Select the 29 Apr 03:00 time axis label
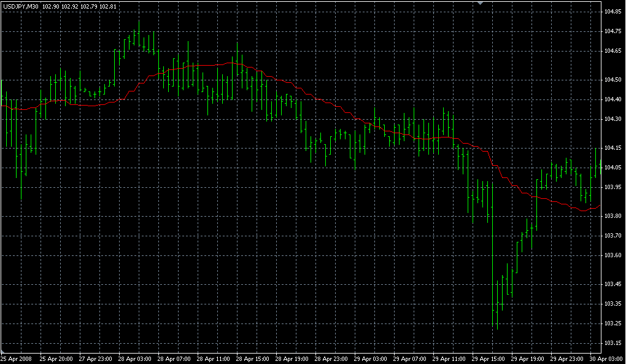Image resolution: width=626 pixels, height=364 pixels. 371,358
